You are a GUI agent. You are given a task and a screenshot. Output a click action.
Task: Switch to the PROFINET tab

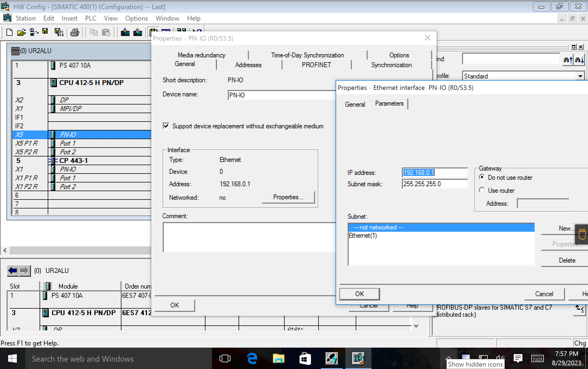[x=316, y=65]
